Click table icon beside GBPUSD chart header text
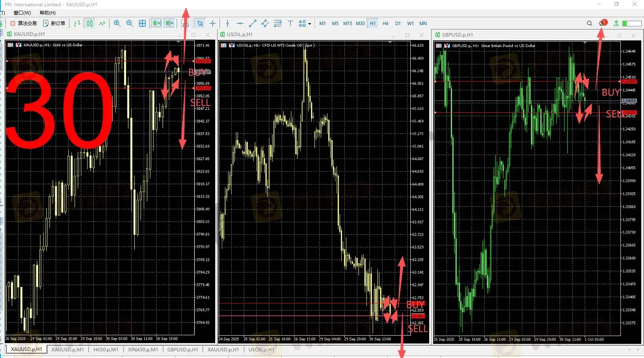644x358 pixels. pos(439,46)
